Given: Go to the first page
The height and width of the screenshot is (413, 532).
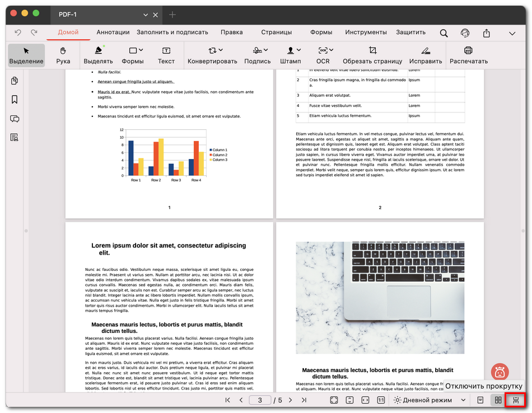Looking at the screenshot, I should [x=228, y=400].
